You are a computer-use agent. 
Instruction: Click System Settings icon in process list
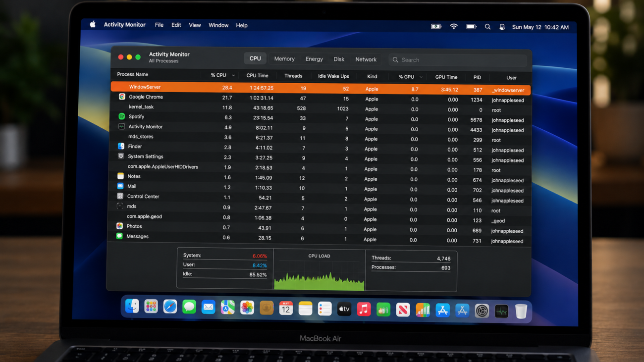point(121,156)
